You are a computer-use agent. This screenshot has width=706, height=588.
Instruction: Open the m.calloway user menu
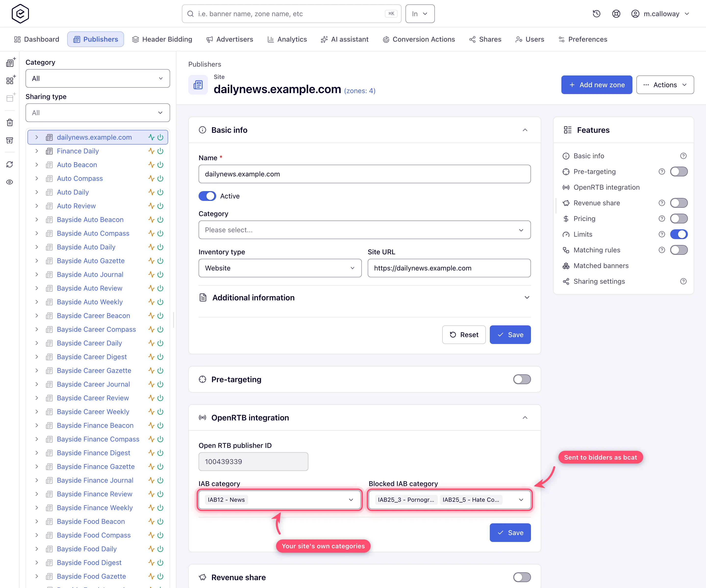660,14
